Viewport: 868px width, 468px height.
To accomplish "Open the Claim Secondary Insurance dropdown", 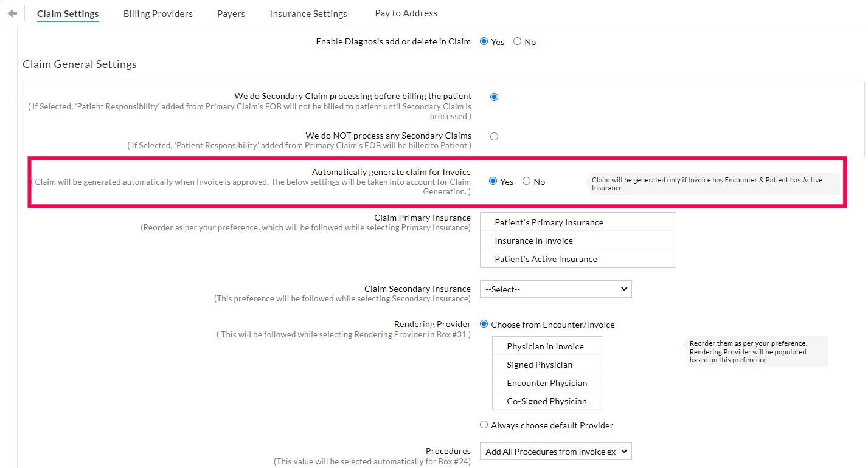I will click(x=555, y=289).
